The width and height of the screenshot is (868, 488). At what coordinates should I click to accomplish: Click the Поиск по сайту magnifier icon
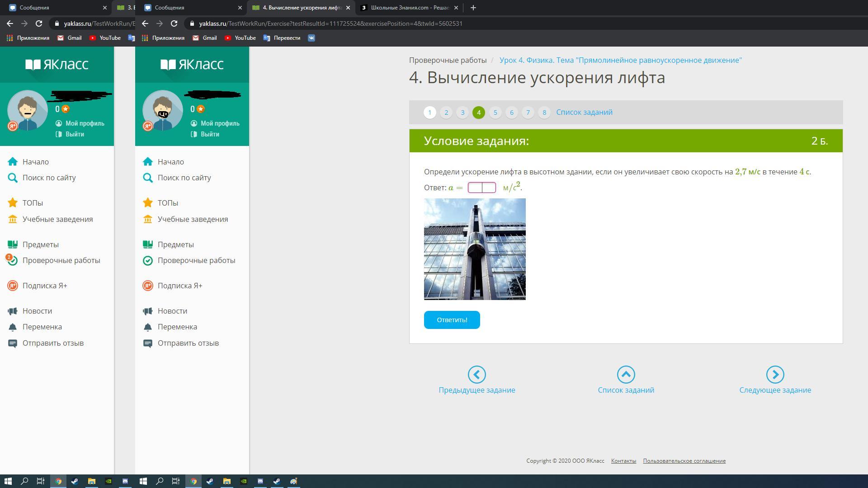pyautogui.click(x=148, y=178)
